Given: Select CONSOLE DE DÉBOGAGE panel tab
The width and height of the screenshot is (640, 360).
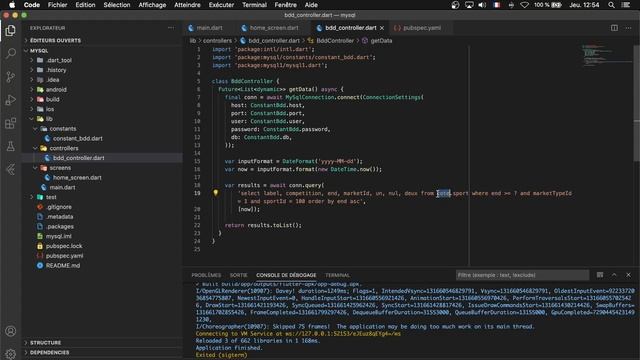Looking at the screenshot, I should coord(286,275).
